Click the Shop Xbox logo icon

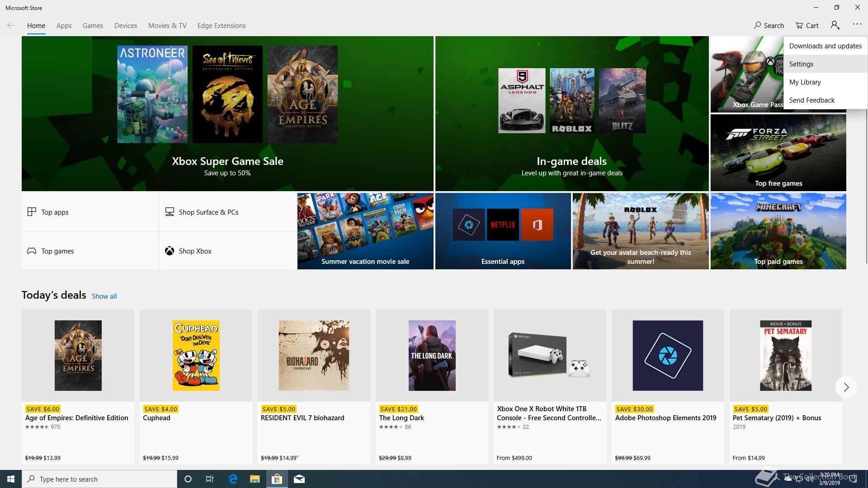pos(170,251)
